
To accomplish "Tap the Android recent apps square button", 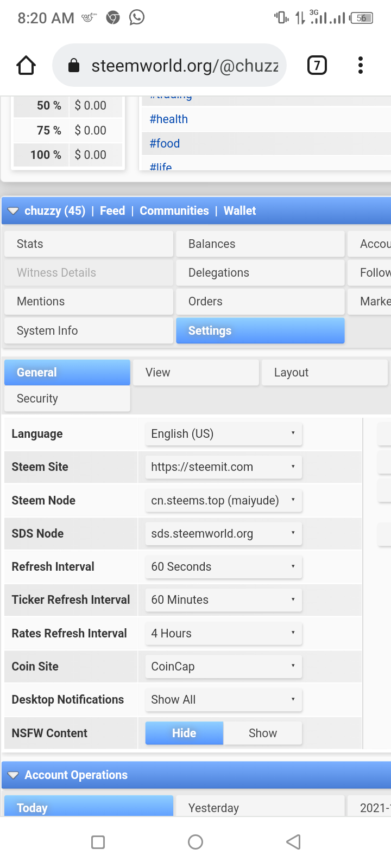I will [98, 842].
